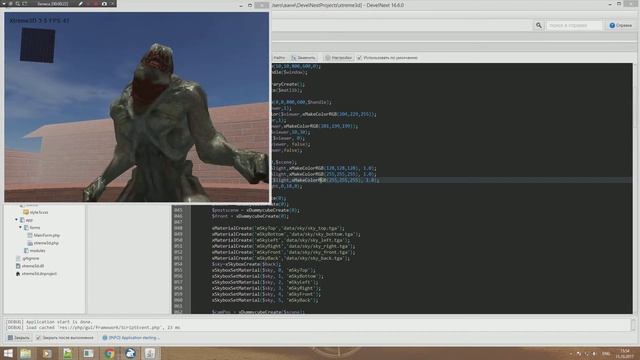Click the debug line about ScriptEvent.php load
640x360 pixels.
93,327
